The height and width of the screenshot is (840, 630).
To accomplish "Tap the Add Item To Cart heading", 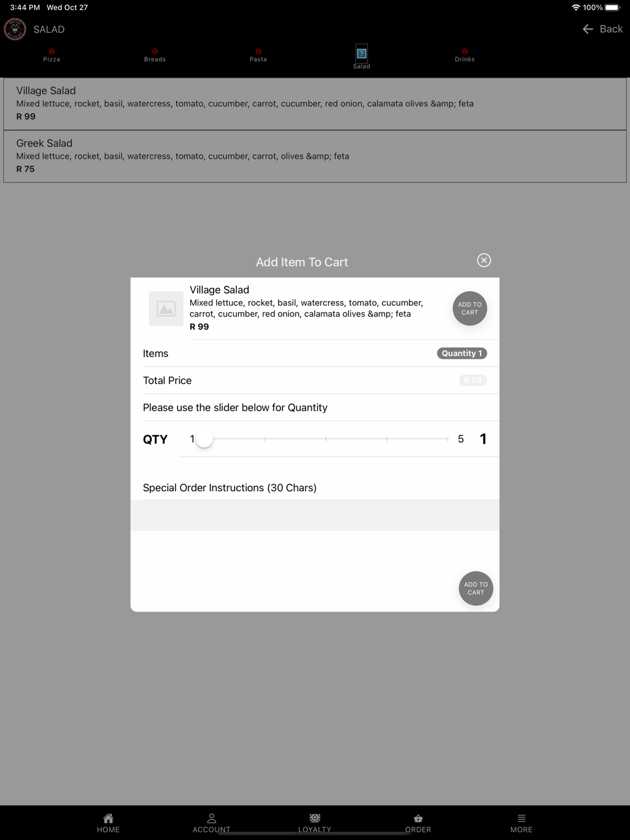I will [302, 262].
